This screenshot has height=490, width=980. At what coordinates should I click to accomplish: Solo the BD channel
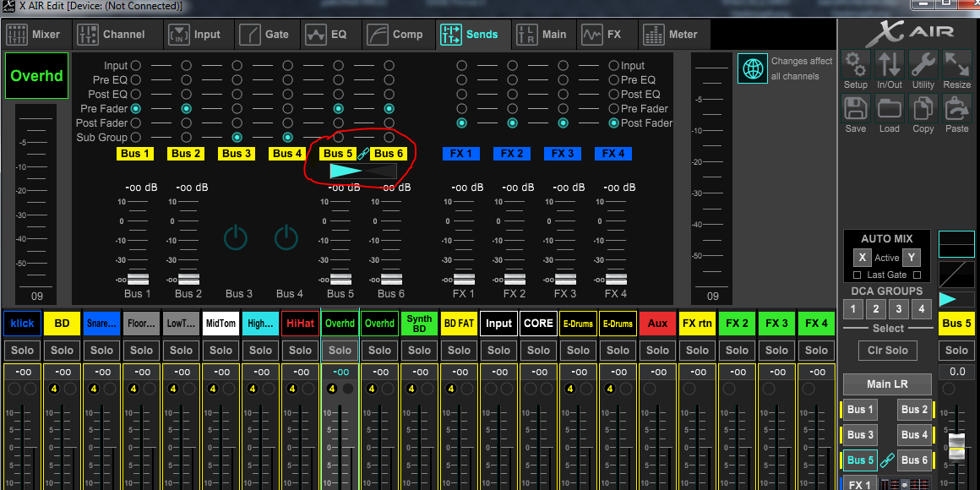point(62,351)
